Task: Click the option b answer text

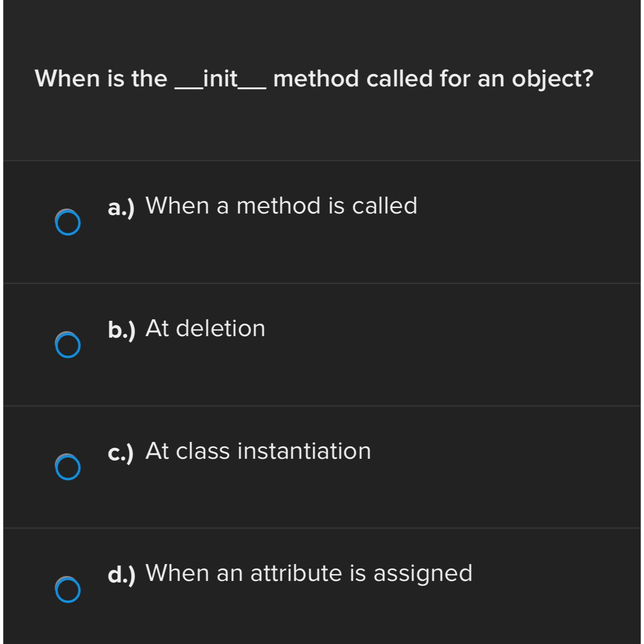Action: (x=206, y=328)
